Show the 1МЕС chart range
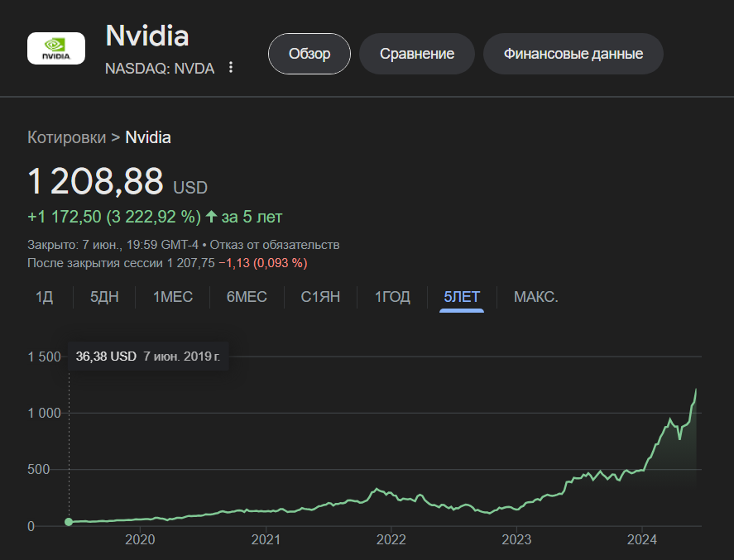Screen dimensions: 734x560 pyautogui.click(x=173, y=297)
